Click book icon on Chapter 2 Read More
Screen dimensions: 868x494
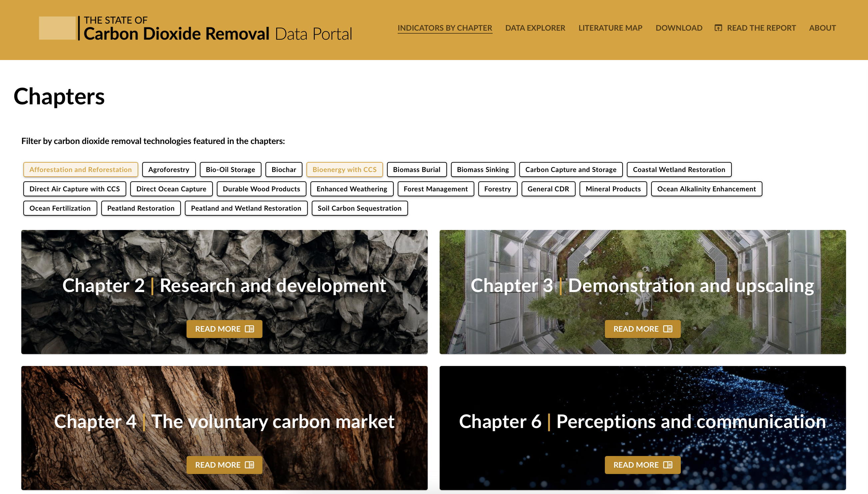(x=249, y=329)
